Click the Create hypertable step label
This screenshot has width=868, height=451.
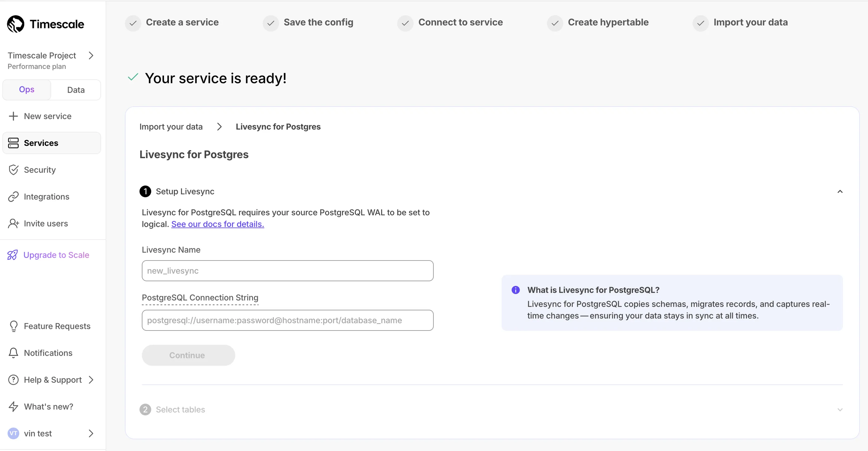tap(608, 22)
